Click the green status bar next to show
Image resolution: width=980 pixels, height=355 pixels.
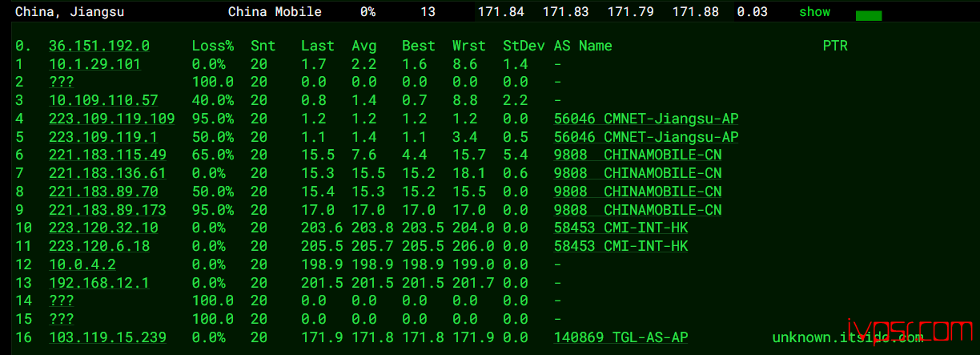click(x=869, y=15)
